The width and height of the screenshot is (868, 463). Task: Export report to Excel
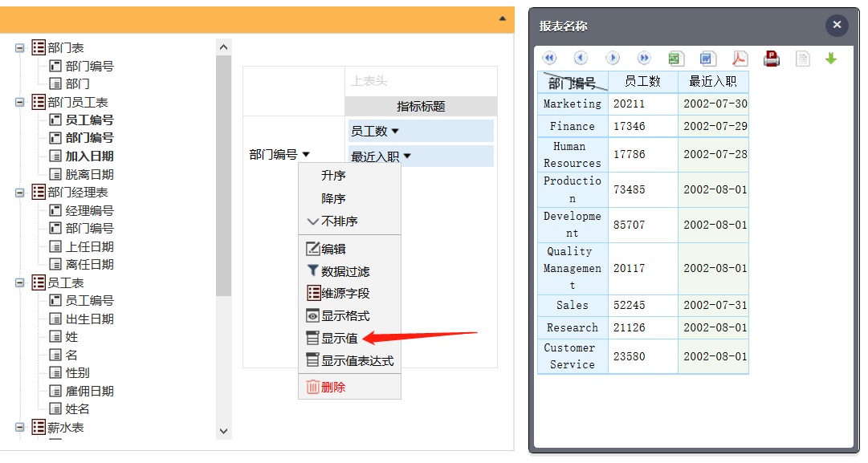click(x=676, y=59)
